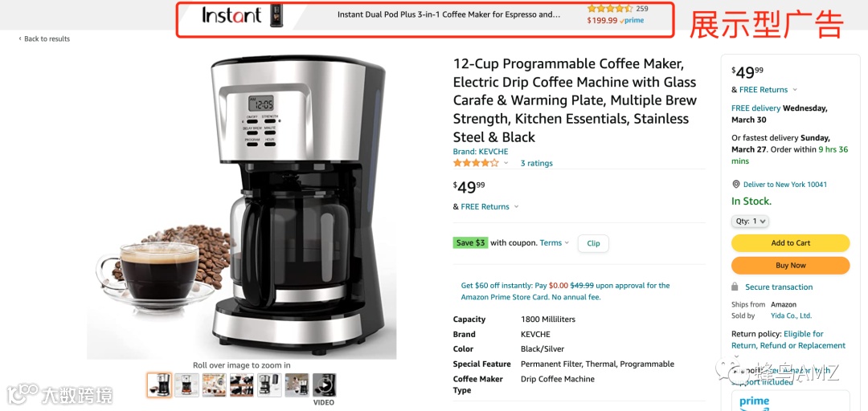The width and height of the screenshot is (868, 411).
Task: Click the Instant Dual Pod product image in ad
Action: 276,15
